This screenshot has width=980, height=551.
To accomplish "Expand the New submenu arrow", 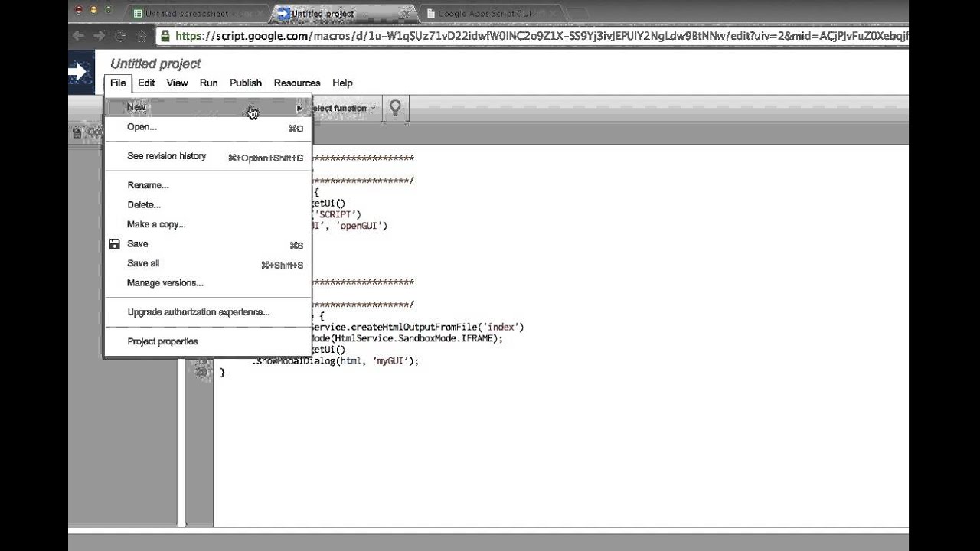I will coord(299,108).
